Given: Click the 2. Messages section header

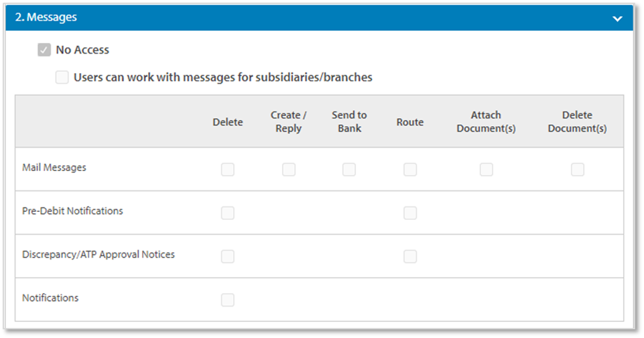Looking at the screenshot, I should click(46, 17).
